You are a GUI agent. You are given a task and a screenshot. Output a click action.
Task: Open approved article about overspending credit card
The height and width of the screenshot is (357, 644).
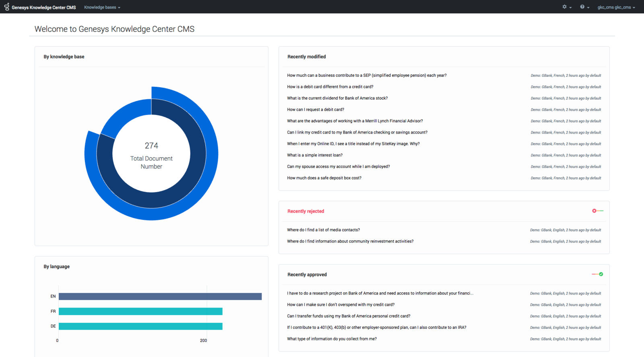341,305
